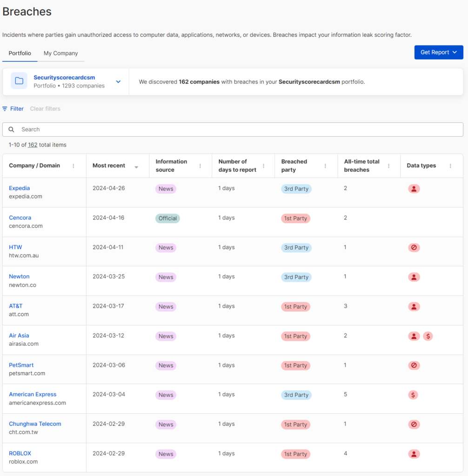
Task: Open the Get Report dropdown button
Action: tap(439, 52)
